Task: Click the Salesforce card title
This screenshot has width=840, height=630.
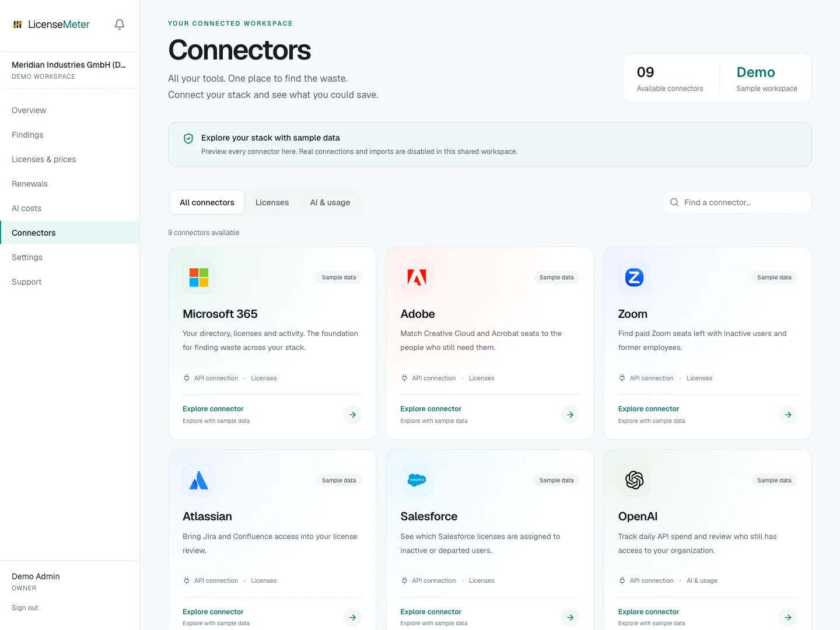Action: 429,516
